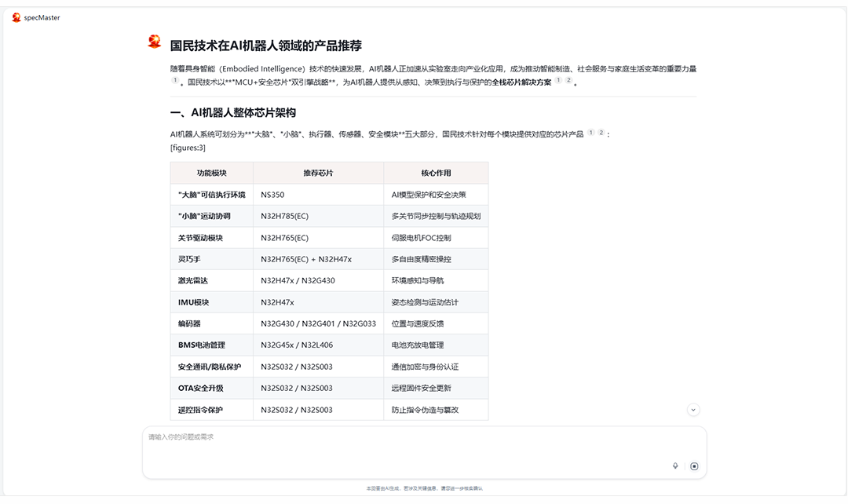Screen dimensions: 848x504
Task: Open citation 2 after 全栈芯片解决方案
Action: pos(568,81)
